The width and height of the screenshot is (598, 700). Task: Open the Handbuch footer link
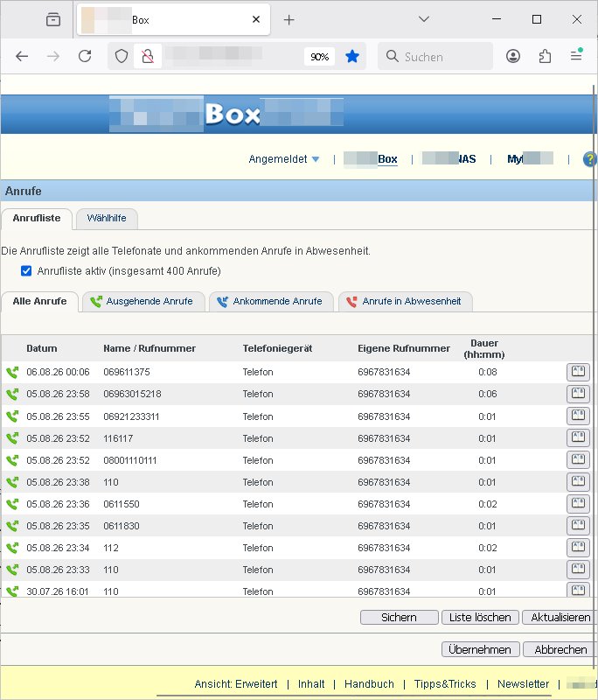(x=369, y=684)
